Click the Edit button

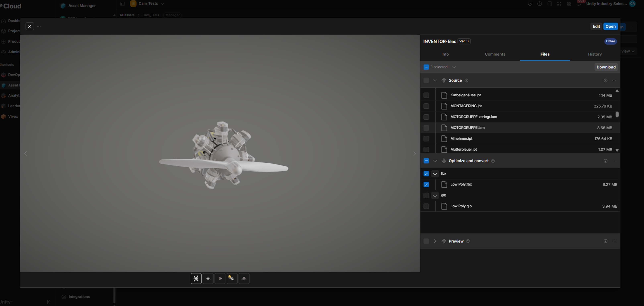pos(596,26)
